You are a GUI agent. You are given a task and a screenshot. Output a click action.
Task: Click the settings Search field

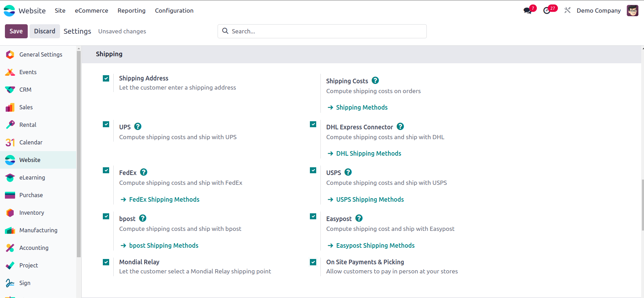click(x=326, y=31)
